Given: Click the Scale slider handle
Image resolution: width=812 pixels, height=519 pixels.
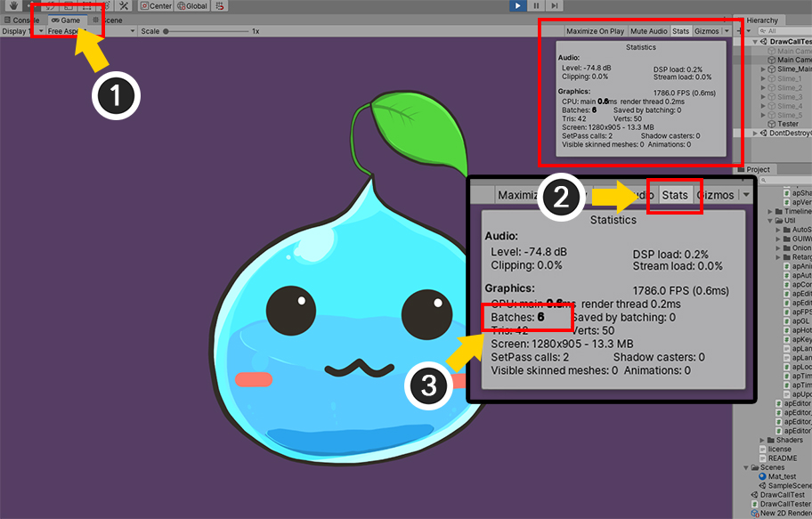Looking at the screenshot, I should pos(166,31).
